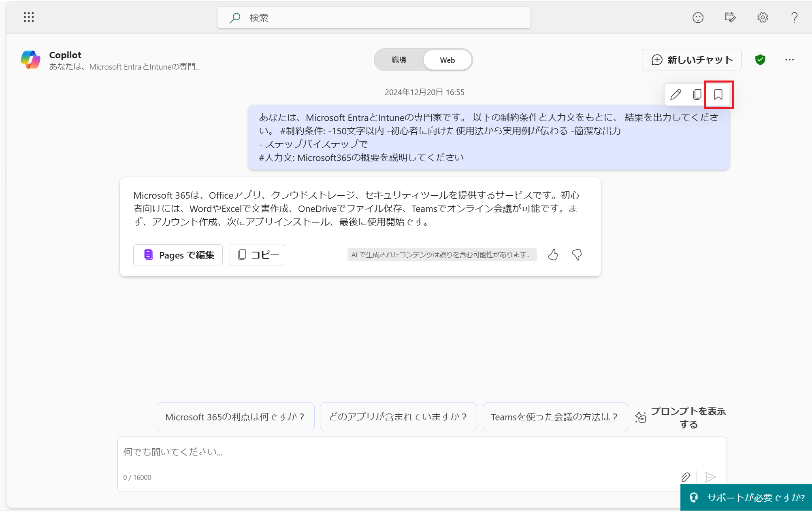This screenshot has height=511, width=812.
Task: Click the Copilot logo icon
Action: [x=31, y=60]
